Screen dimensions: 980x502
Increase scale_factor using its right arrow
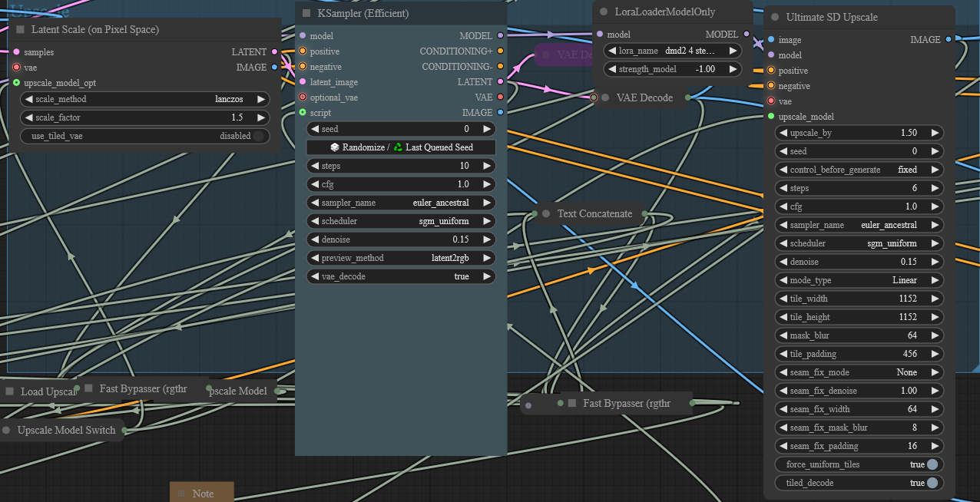click(x=261, y=117)
